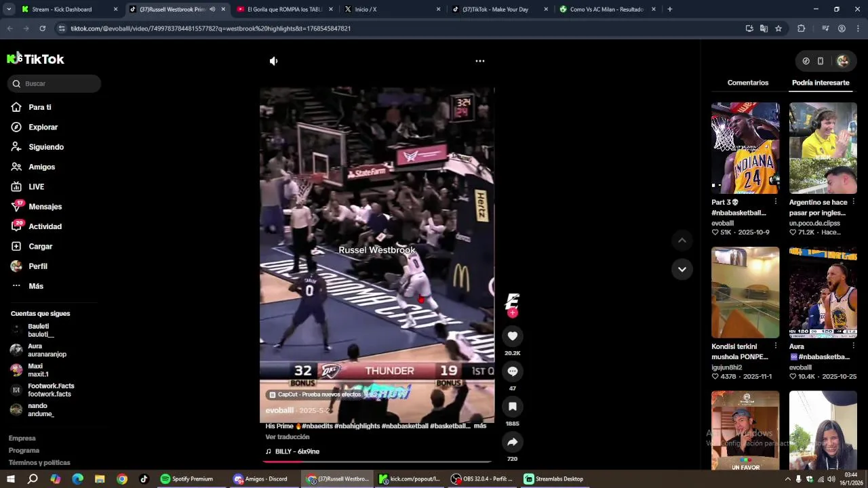Go to previous video with up chevron
Image resolution: width=868 pixels, height=488 pixels.
(x=682, y=241)
